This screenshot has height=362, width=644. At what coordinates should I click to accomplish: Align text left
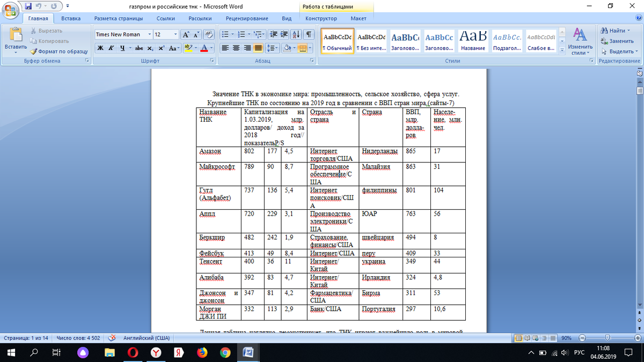(225, 48)
